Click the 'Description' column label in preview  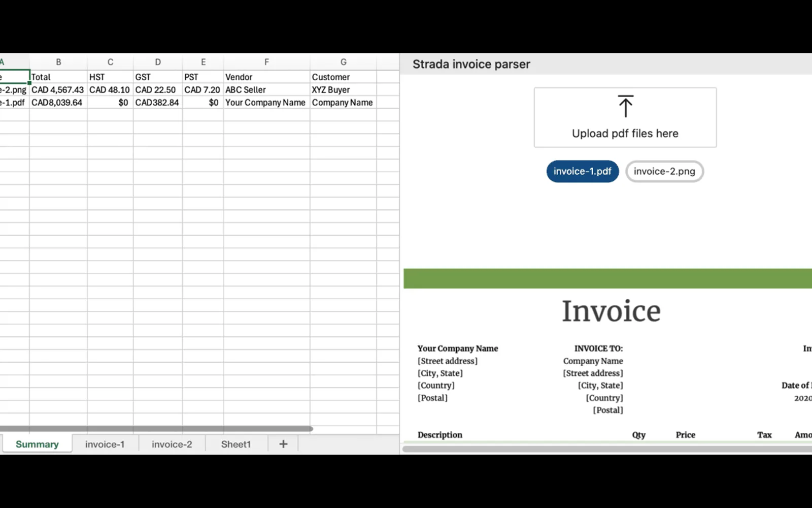pos(440,435)
